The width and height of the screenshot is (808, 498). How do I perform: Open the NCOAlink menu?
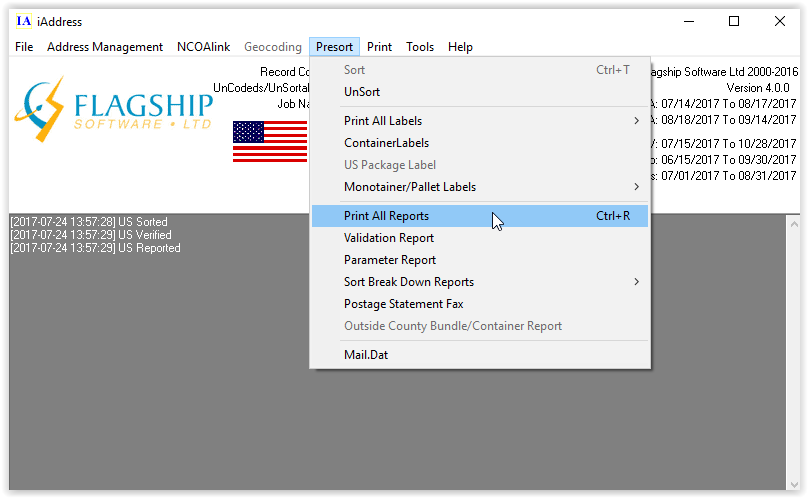click(203, 47)
